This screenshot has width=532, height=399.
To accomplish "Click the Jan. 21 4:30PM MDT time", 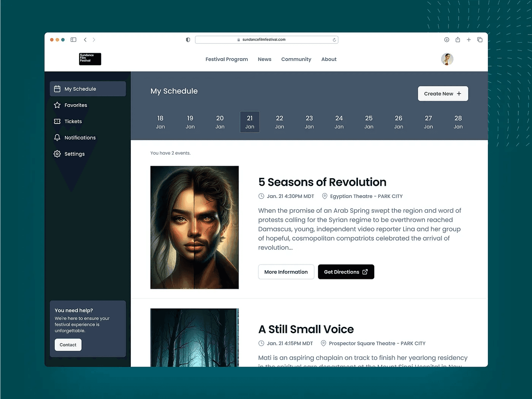I will coord(290,196).
